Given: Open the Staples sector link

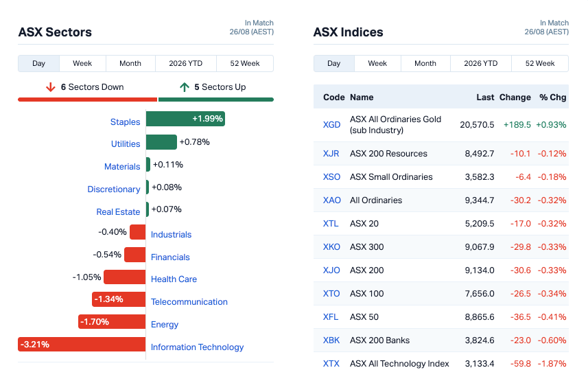Looking at the screenshot, I should pos(126,122).
